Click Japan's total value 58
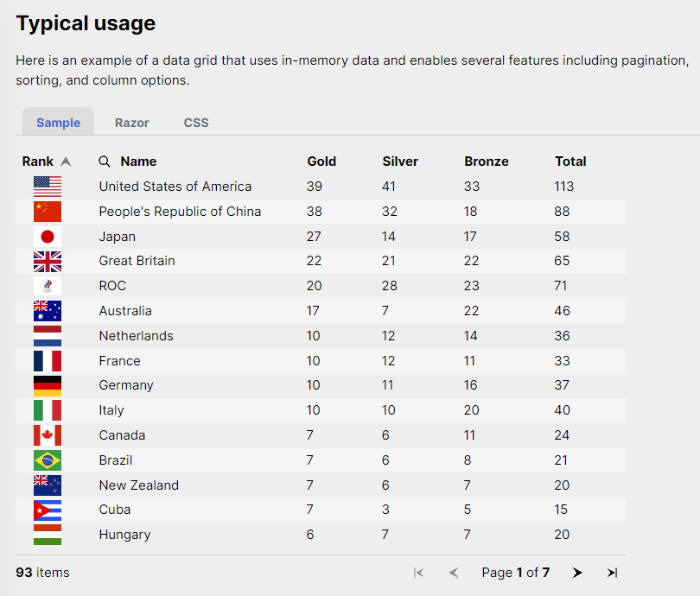 coord(562,237)
